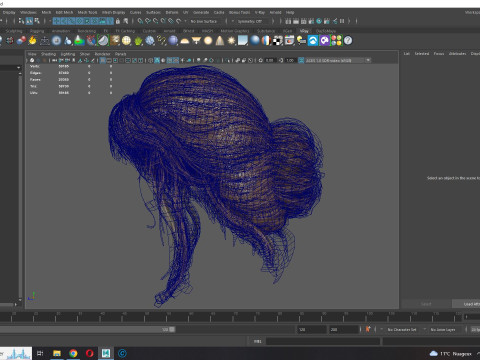This screenshot has height=360, width=480.
Task: Open File Explorer from the taskbar
Action: click(57, 353)
